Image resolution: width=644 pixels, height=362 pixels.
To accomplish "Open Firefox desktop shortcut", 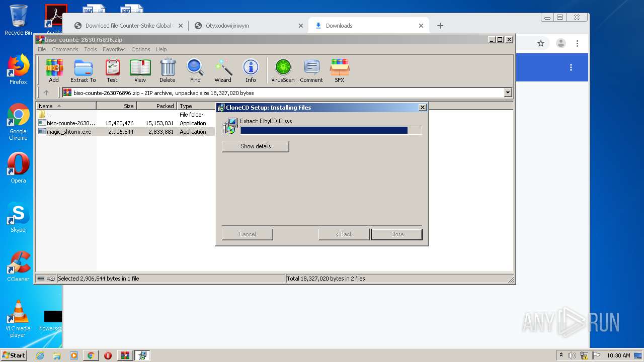I will tap(18, 69).
